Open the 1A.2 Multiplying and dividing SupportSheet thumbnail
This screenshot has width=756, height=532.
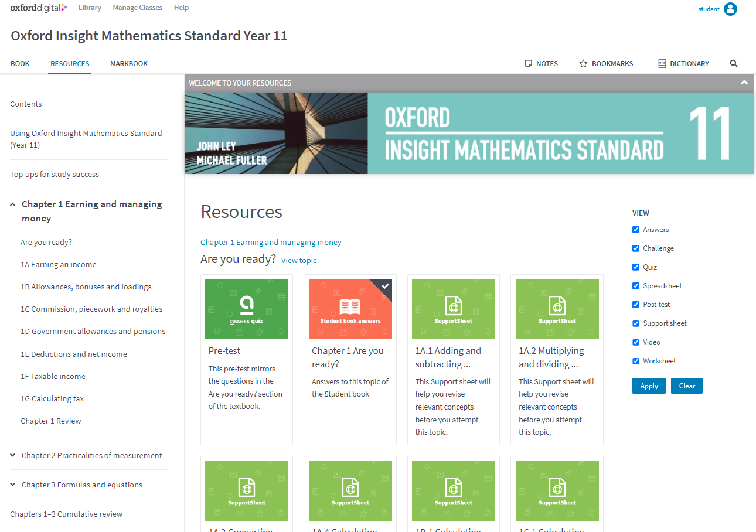557,309
